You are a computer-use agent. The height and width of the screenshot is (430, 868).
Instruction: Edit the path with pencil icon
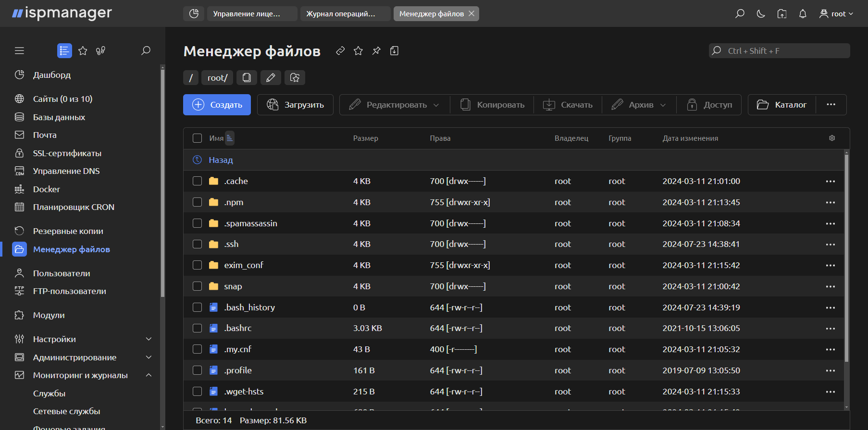271,77
